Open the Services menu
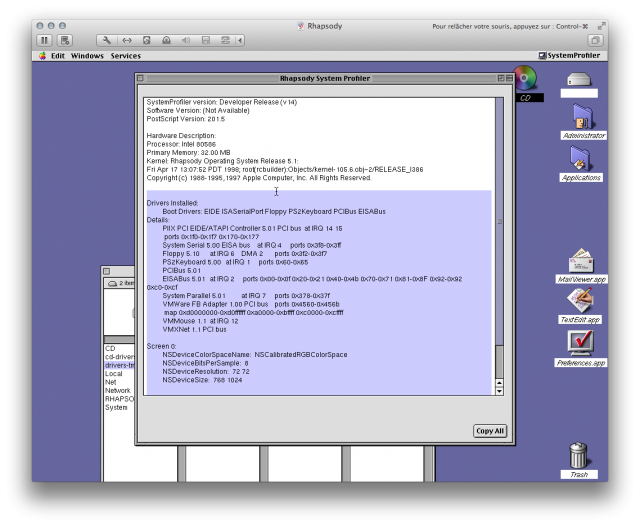This screenshot has width=640, height=526. pyautogui.click(x=125, y=56)
